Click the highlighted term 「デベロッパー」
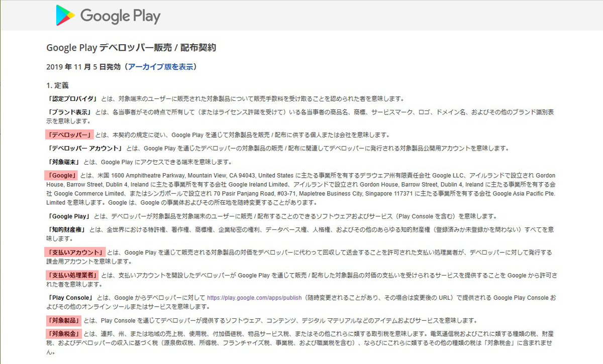The image size is (603, 364). (x=69, y=135)
